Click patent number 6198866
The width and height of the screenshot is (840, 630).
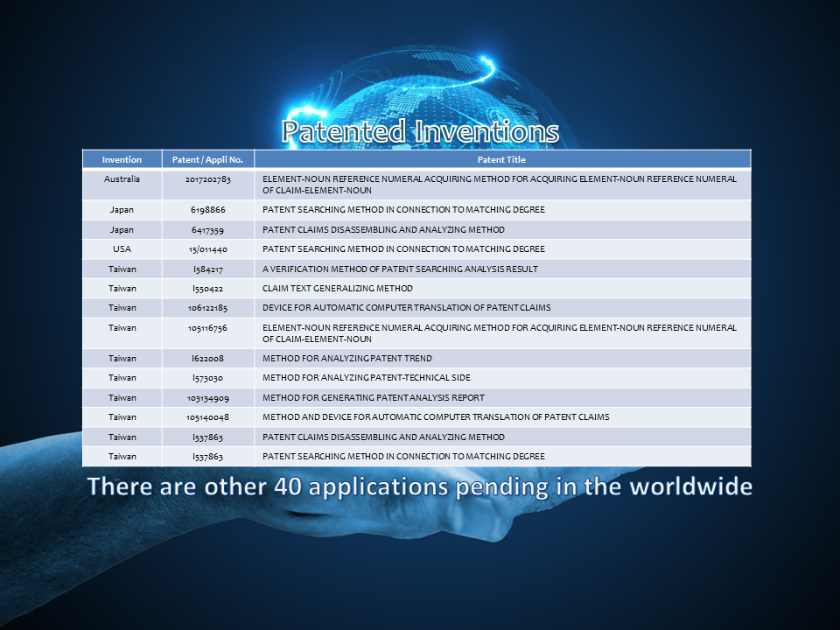(208, 210)
